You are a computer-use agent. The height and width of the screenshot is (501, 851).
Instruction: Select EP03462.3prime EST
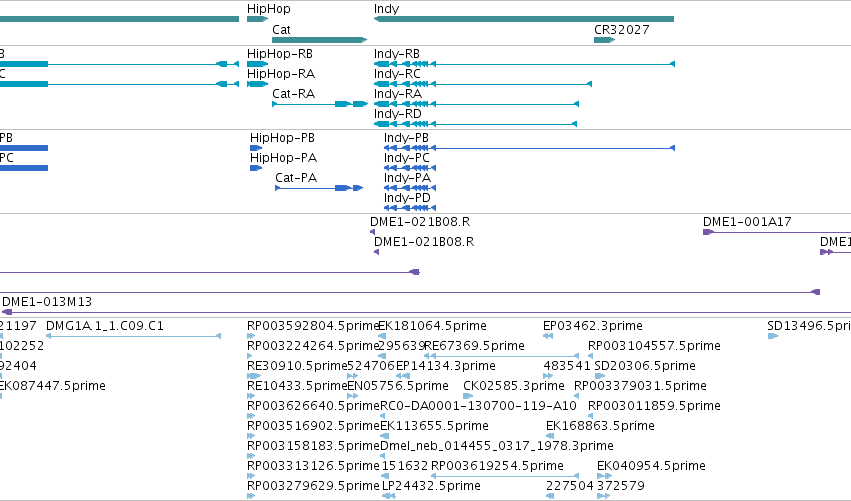coord(593,326)
